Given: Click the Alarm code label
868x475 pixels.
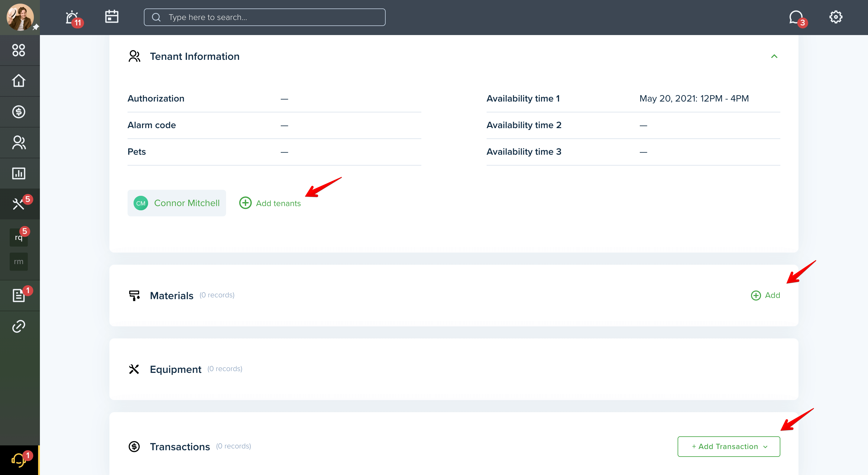Looking at the screenshot, I should point(151,125).
